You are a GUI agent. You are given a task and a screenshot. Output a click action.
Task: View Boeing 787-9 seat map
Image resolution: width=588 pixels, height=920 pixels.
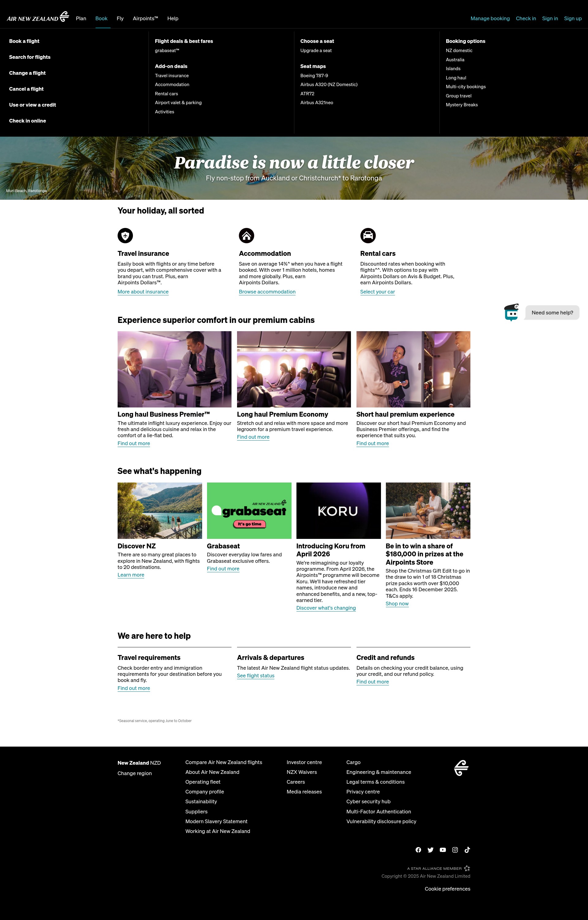314,76
